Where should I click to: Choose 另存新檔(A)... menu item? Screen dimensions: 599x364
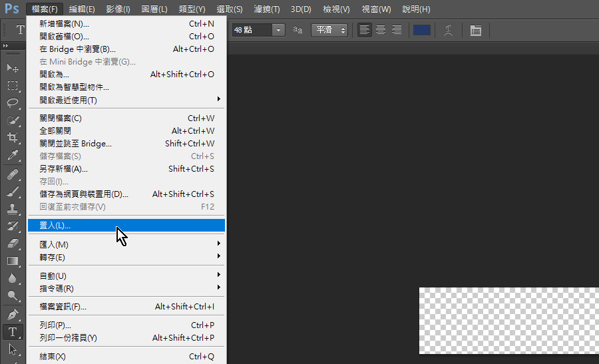[x=126, y=168]
